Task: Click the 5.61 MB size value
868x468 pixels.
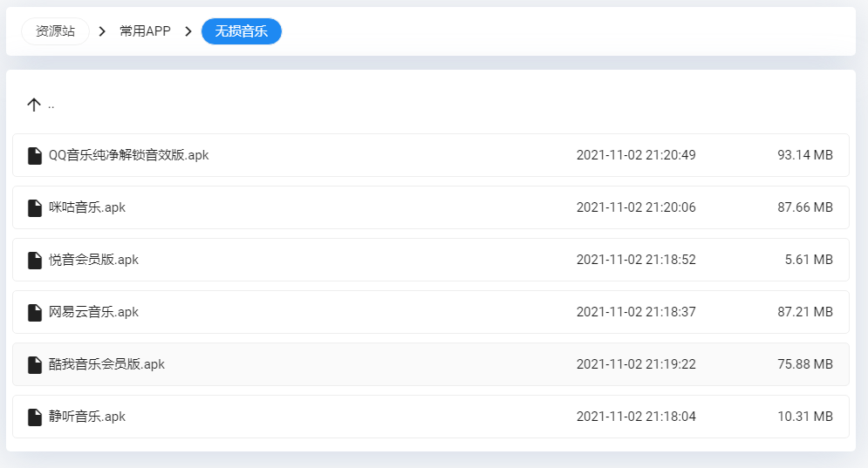Action: [809, 260]
